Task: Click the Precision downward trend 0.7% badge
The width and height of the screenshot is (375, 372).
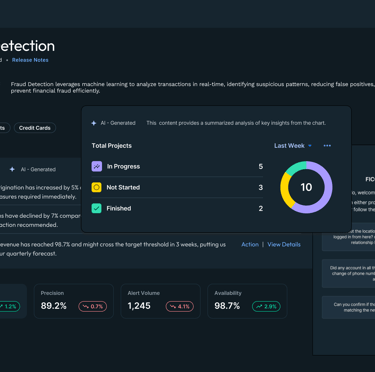Action: pyautogui.click(x=93, y=306)
